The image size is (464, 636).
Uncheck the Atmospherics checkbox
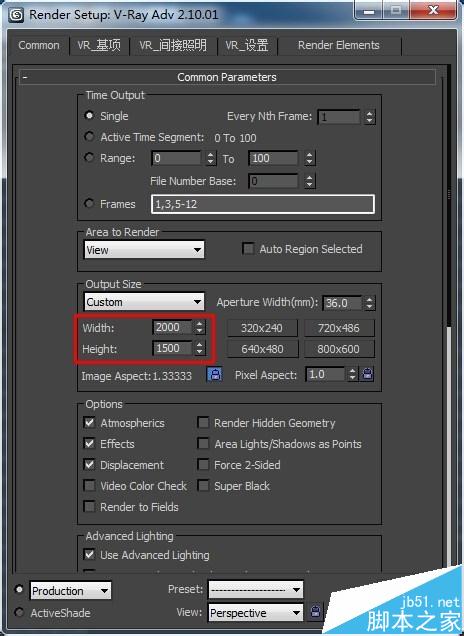(89, 423)
